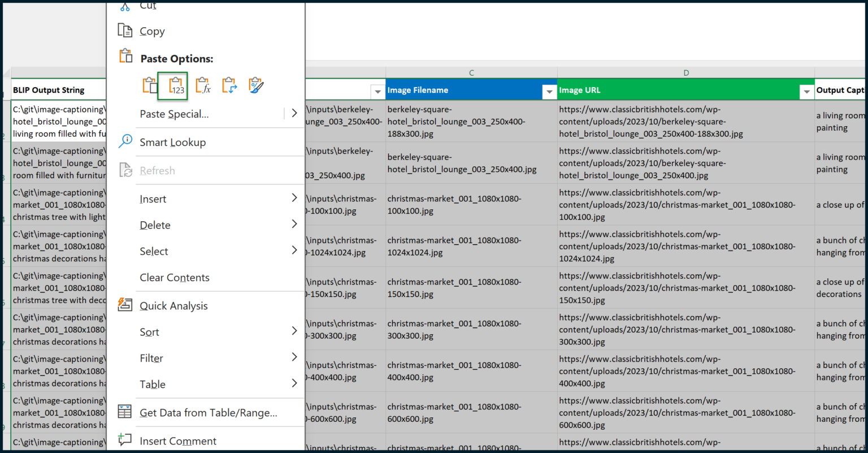Click the Quick Analysis icon
This screenshot has width=868, height=453.
click(125, 305)
